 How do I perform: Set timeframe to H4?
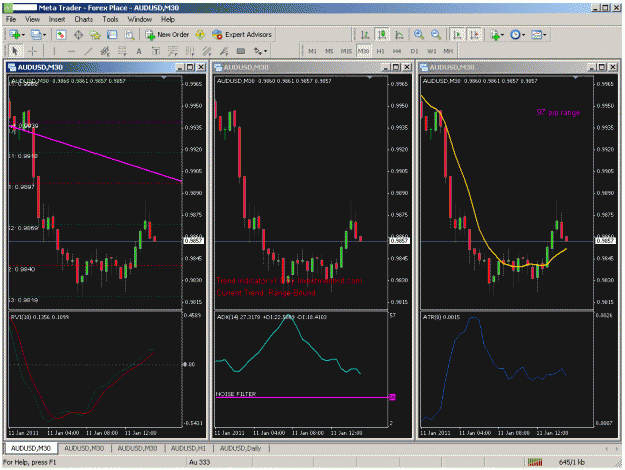point(397,51)
